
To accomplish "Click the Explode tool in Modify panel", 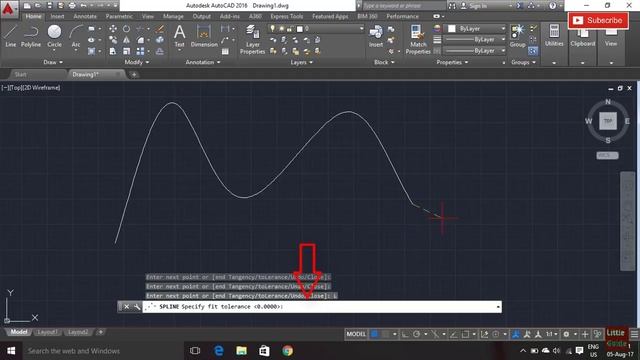I will coord(160,40).
